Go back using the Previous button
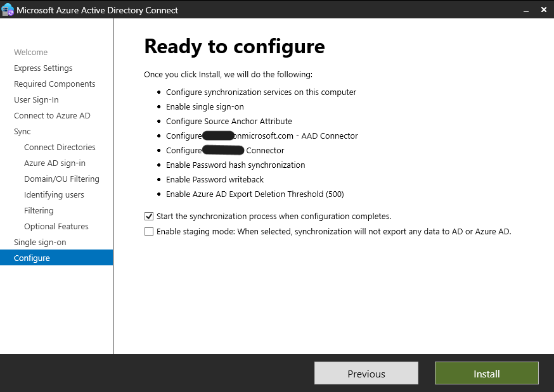554x392 pixels. pos(366,373)
